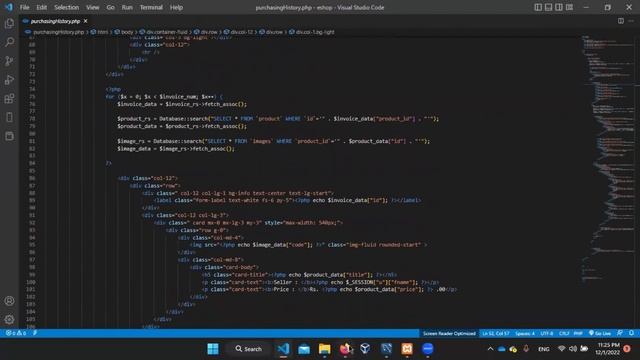Open the Run and Debug view
The image size is (640, 360).
[x=9, y=80]
